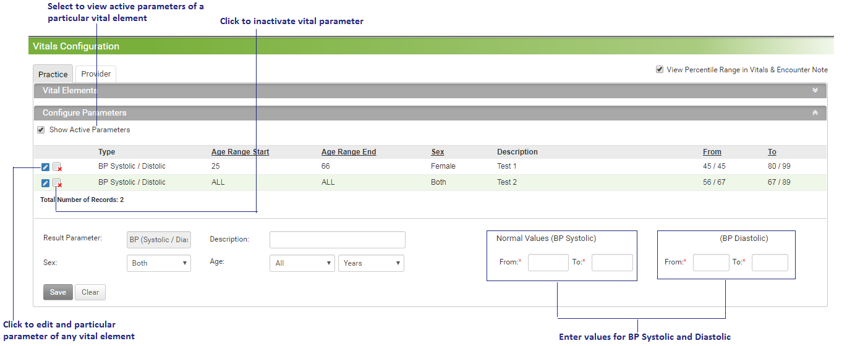Click the Vitals Configuration header title
This screenshot has height=346, width=868.
pos(76,46)
